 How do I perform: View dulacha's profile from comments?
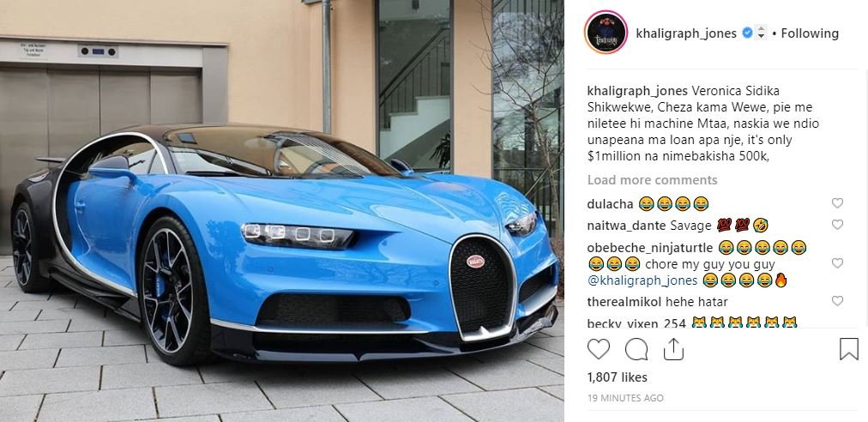(610, 204)
